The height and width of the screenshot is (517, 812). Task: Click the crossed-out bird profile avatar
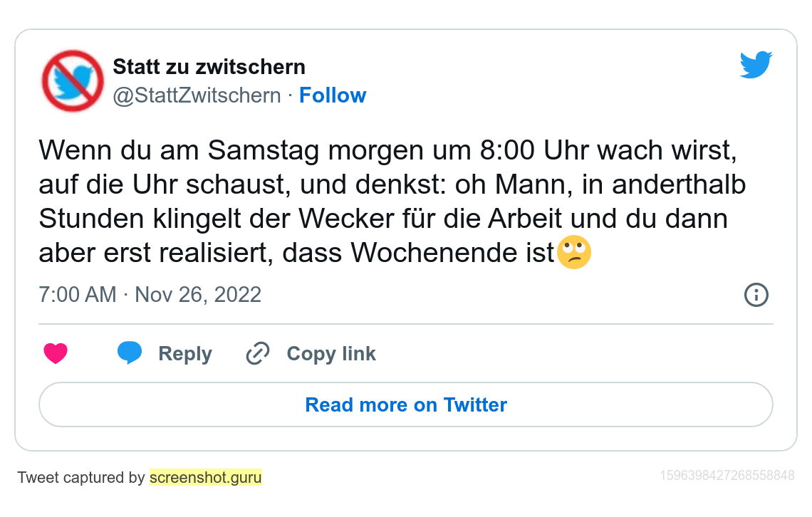coord(73,81)
